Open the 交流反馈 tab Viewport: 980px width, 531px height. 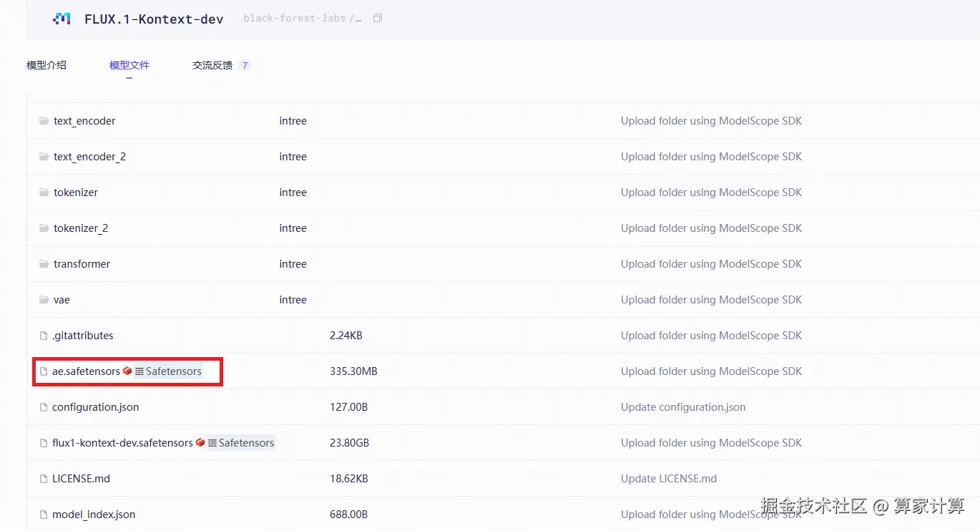coord(212,65)
